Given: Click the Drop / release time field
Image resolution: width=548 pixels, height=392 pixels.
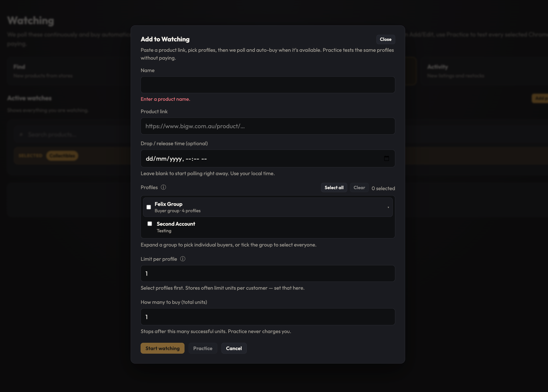Looking at the screenshot, I should (x=268, y=158).
